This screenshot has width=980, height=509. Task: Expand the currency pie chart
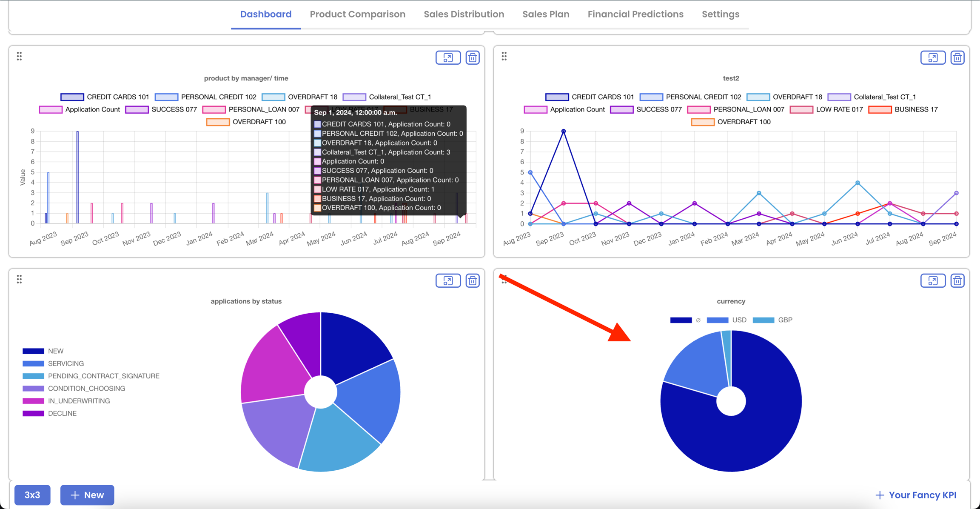(x=932, y=280)
